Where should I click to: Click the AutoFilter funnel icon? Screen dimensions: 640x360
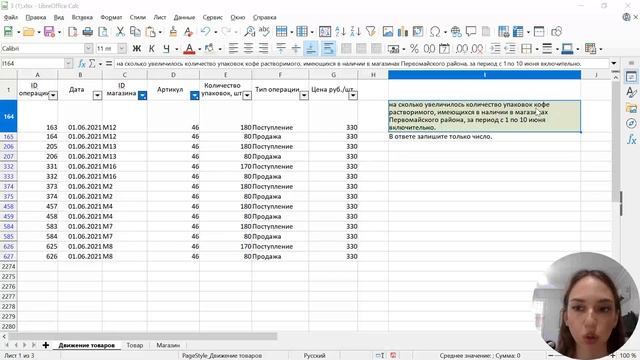pos(371,31)
